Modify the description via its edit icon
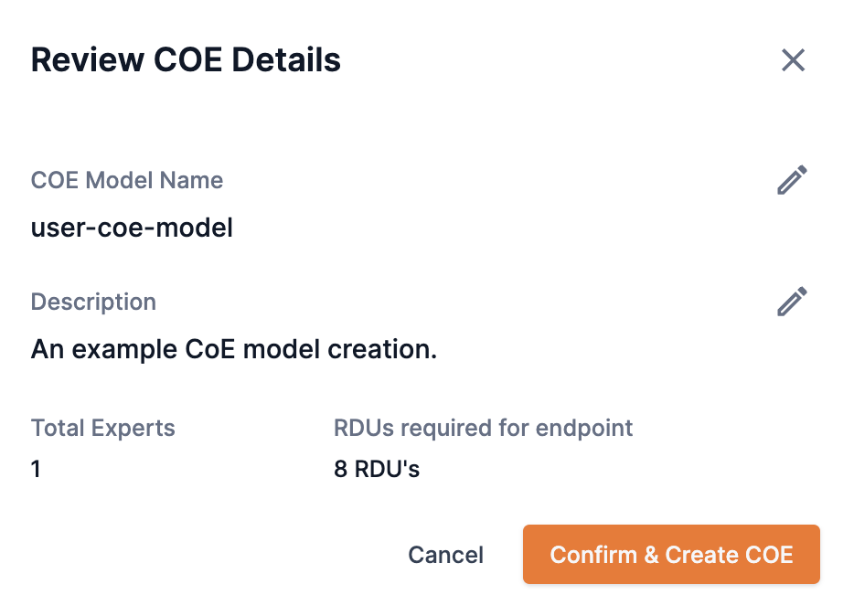Viewport: 854px width, 616px height. click(x=792, y=302)
